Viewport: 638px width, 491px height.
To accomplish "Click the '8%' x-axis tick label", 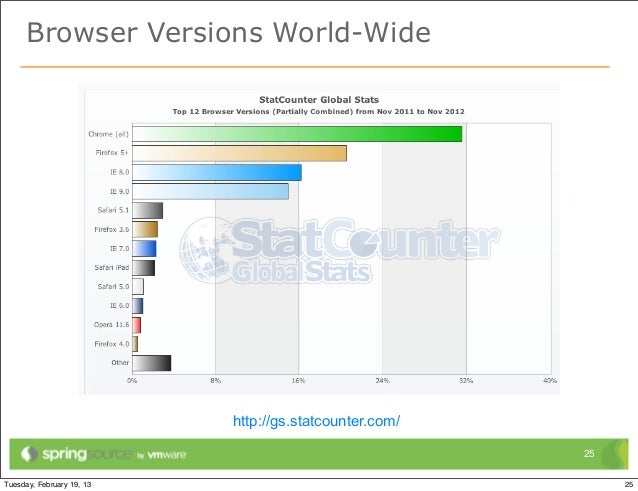I will (x=216, y=381).
